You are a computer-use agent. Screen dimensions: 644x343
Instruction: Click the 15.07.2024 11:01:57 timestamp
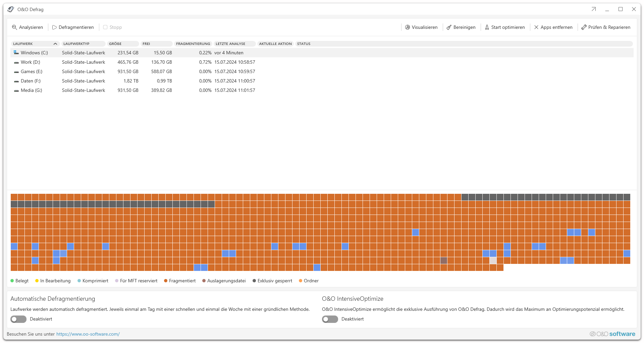tap(235, 90)
